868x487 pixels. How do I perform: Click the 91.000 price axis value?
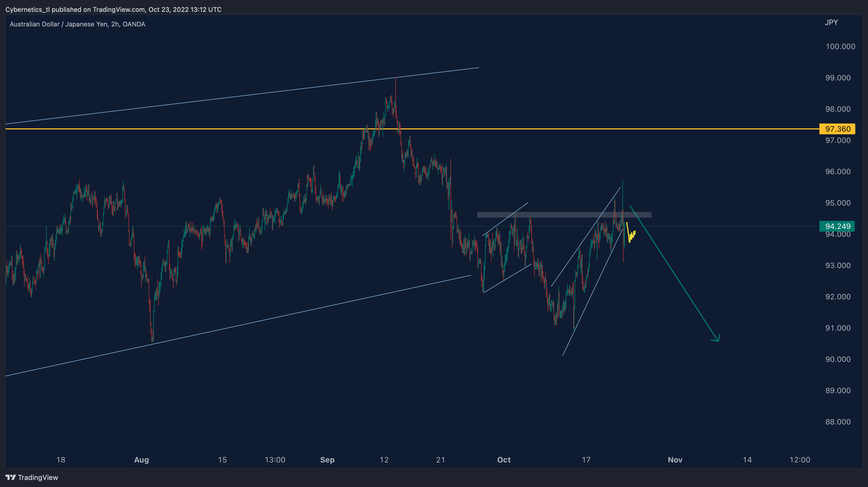tap(838, 328)
